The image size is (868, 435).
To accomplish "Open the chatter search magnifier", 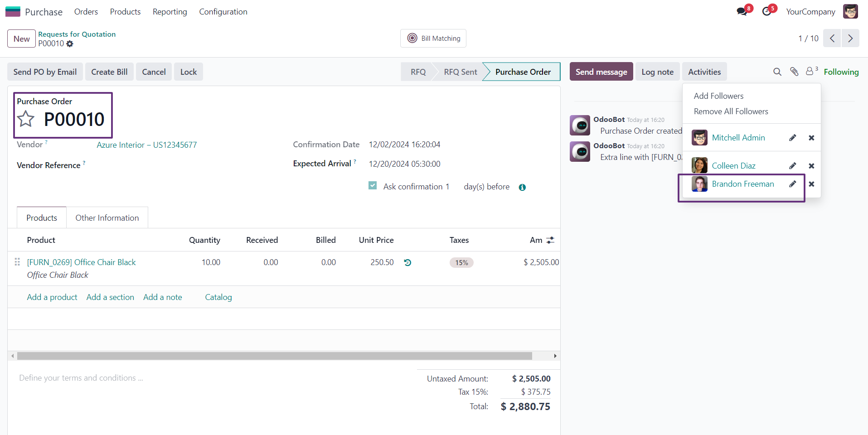I will pos(777,72).
